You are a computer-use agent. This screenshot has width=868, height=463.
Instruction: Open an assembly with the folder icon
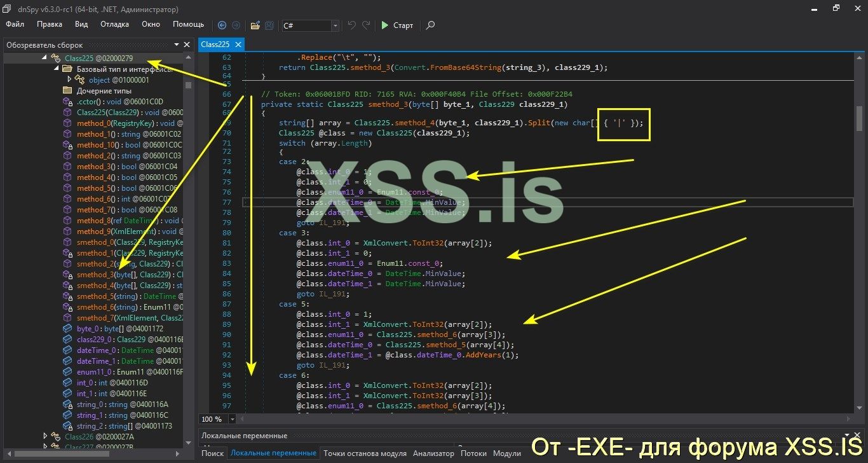tap(255, 25)
